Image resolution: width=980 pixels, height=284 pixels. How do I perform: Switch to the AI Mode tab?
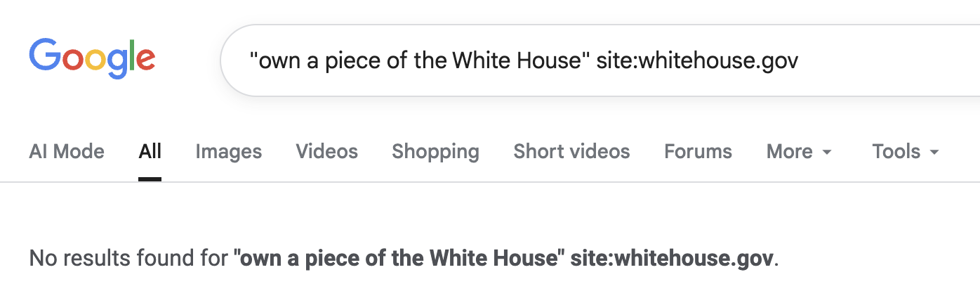(67, 151)
